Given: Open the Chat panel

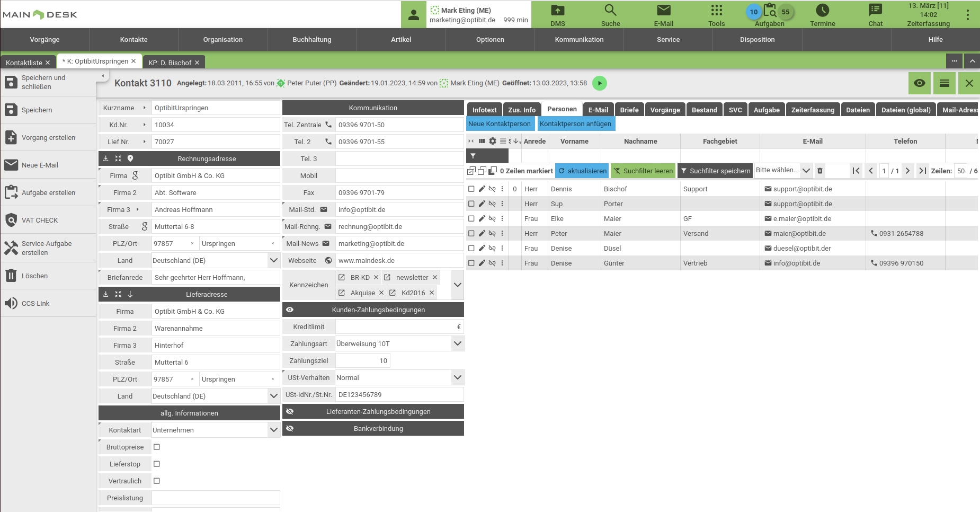Looking at the screenshot, I should pyautogui.click(x=875, y=15).
